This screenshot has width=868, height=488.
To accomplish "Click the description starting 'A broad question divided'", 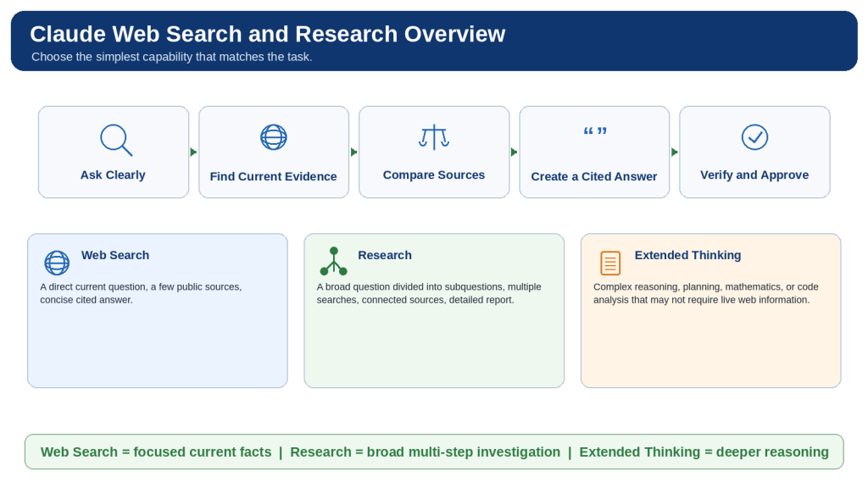I will point(429,293).
